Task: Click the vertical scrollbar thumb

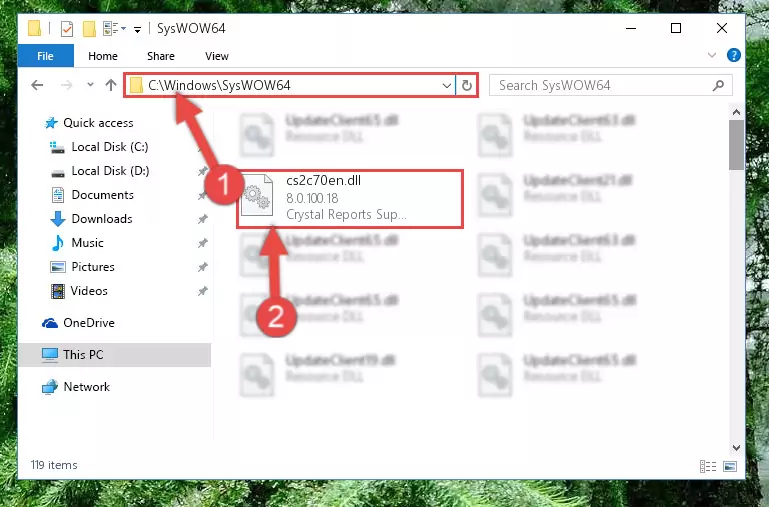Action: [736, 145]
